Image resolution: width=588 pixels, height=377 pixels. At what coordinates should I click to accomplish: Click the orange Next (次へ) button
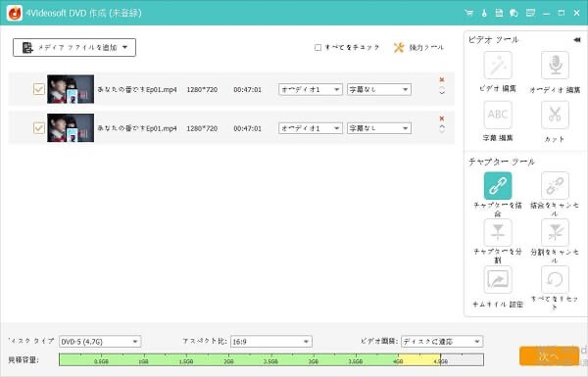(549, 356)
